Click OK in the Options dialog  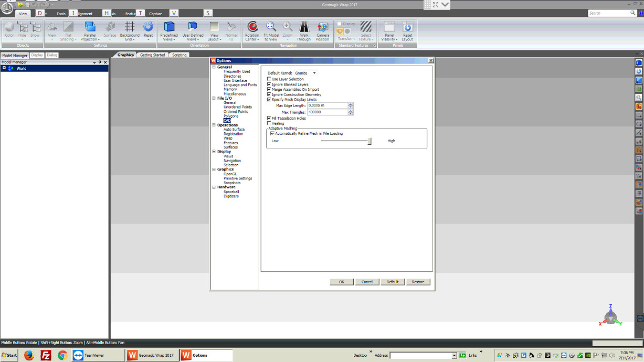pos(342,282)
